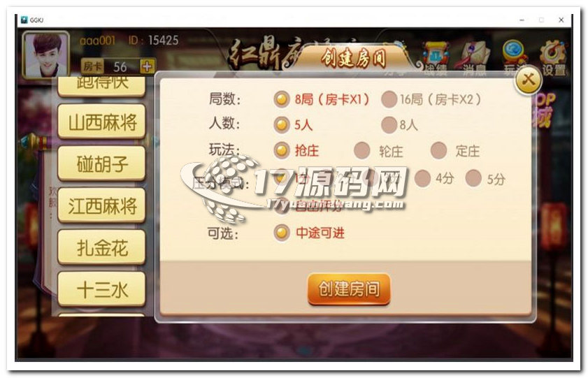This screenshot has width=588, height=378.
Task: Switch to 山西麻将 game tab
Action: click(101, 122)
